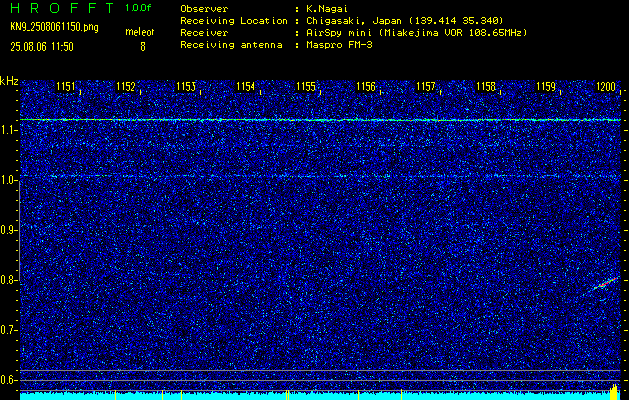Click the kHz axis unit label
Viewport: 629px width, 400px height.
[9, 81]
